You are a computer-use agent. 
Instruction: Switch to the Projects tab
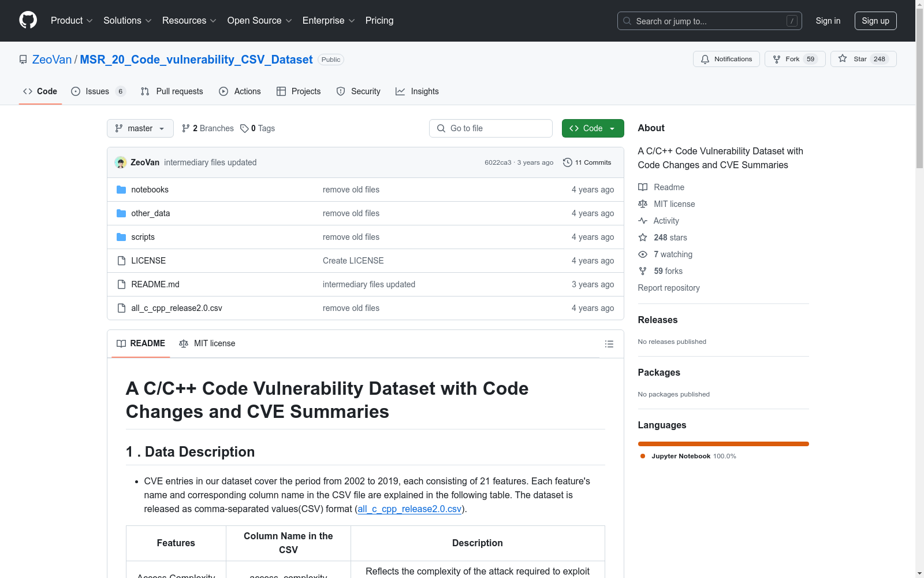point(299,91)
